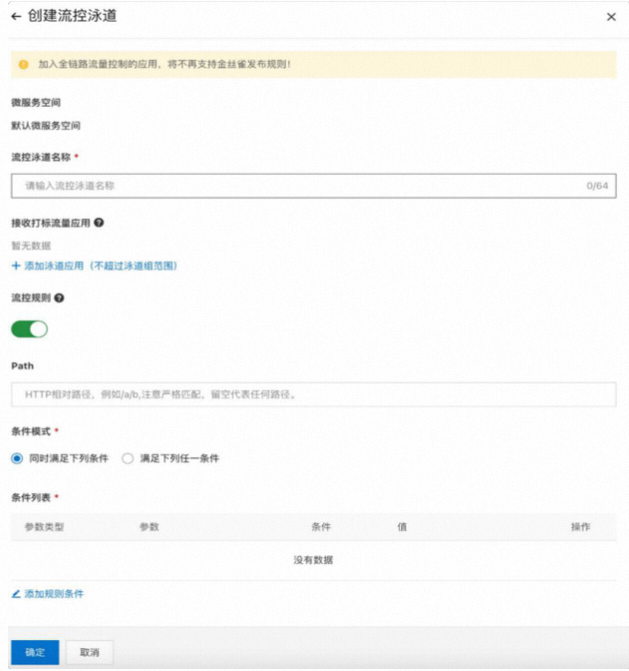Click the help icon next to 接收打标流量应用
629x671 pixels.
point(99,223)
